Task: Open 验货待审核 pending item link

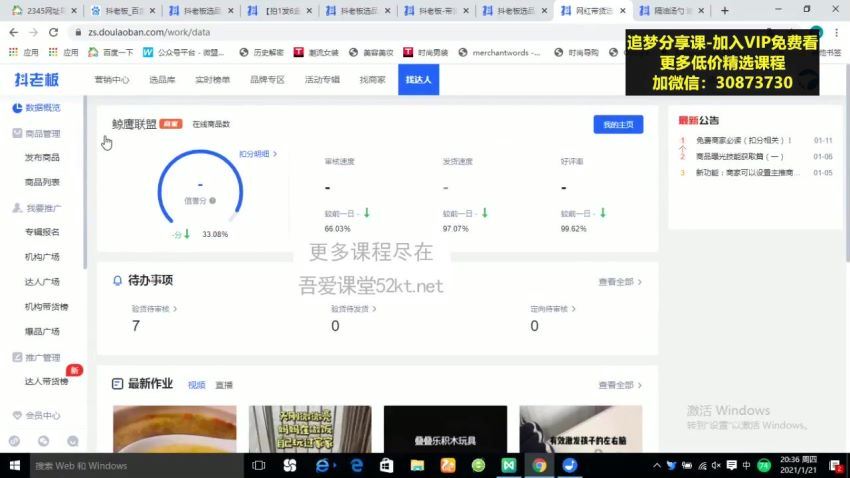Action: tap(154, 309)
